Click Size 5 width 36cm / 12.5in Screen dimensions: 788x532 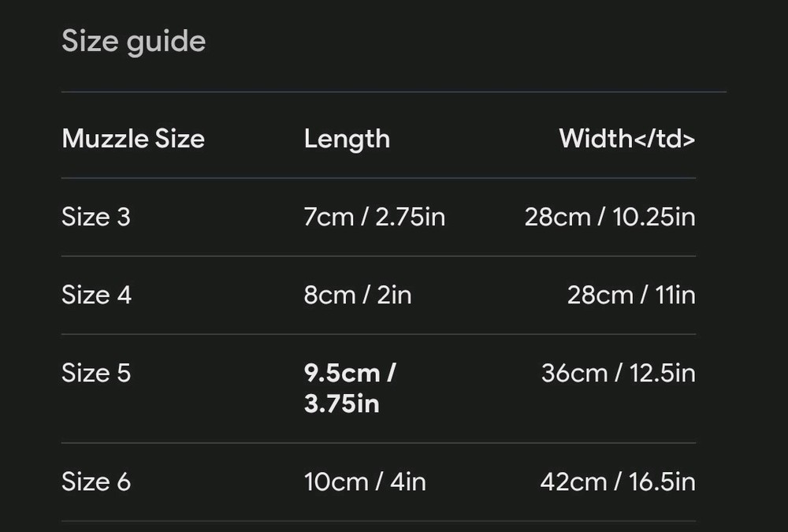[x=618, y=373]
